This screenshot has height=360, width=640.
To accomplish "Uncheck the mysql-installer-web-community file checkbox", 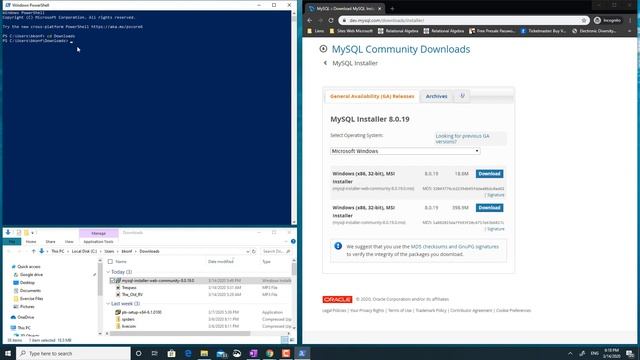I will coord(112,281).
